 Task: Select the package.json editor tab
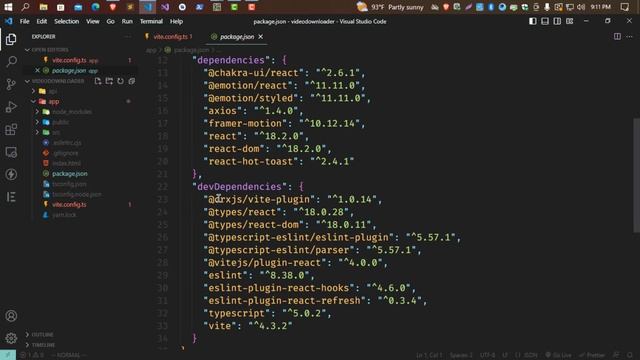(x=237, y=37)
